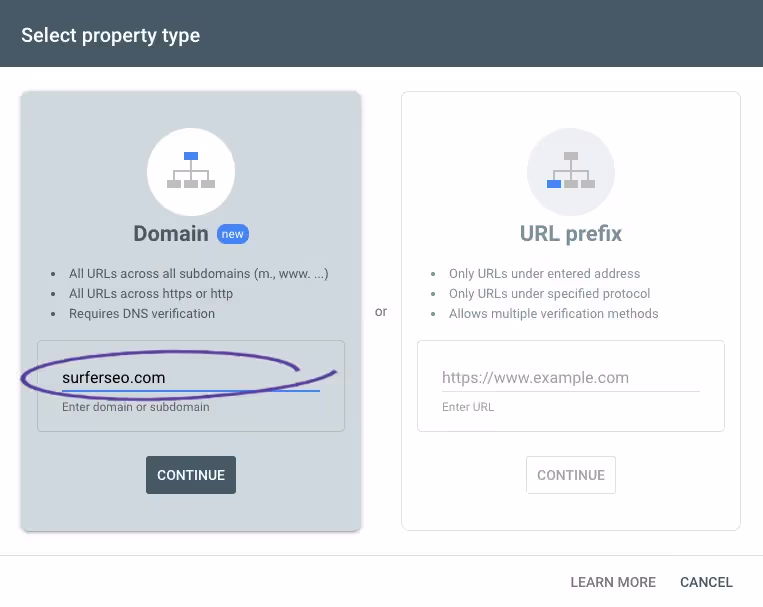
Task: Click 'Requires DNS verification' bullet
Action: 142,313
